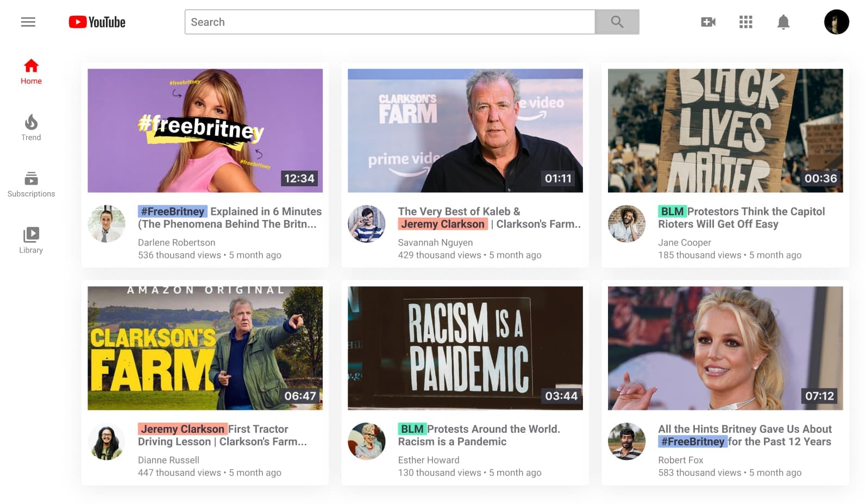Open Library from sidebar
Screen dimensions: 865x504
[x=31, y=241]
